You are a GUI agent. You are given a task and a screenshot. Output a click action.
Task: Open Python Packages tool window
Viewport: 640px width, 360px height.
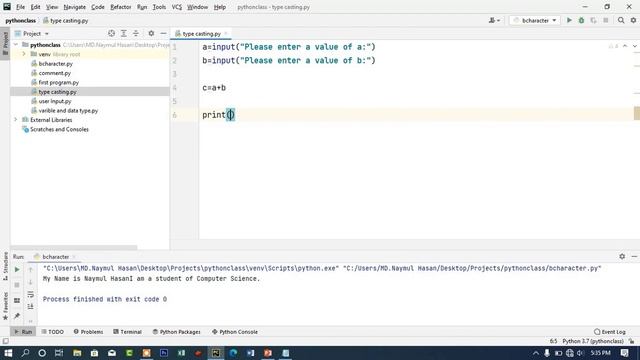(x=177, y=332)
